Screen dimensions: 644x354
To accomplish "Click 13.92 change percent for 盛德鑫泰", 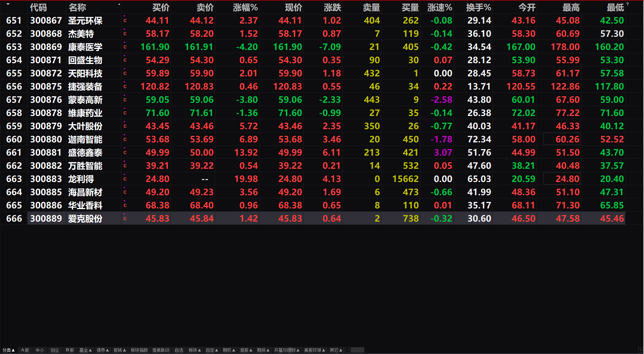I will 246,153.
